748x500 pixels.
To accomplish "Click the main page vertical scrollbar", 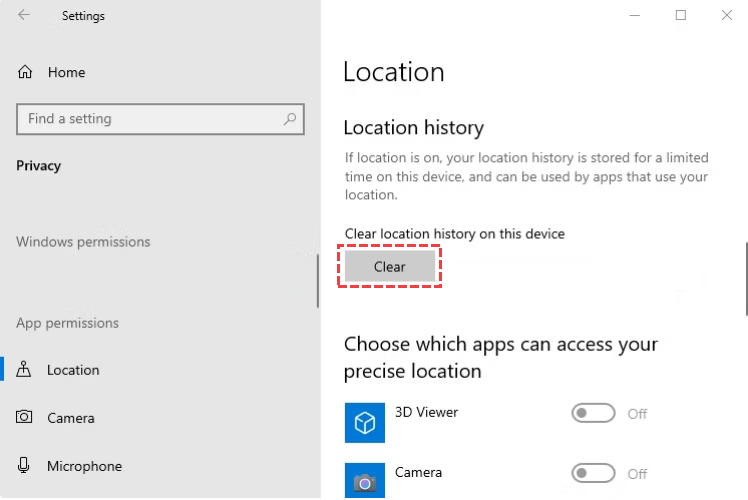I will (745, 280).
